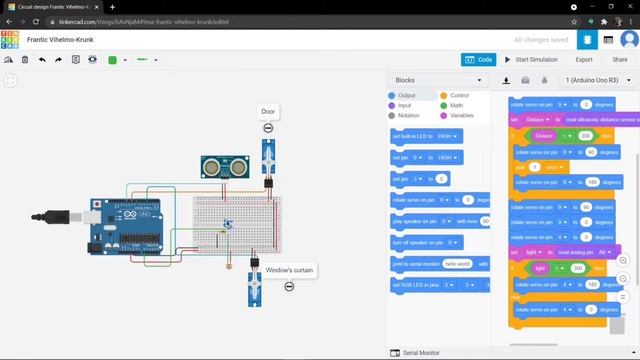Open a new browser tab
The height and width of the screenshot is (360, 640).
[x=112, y=7]
